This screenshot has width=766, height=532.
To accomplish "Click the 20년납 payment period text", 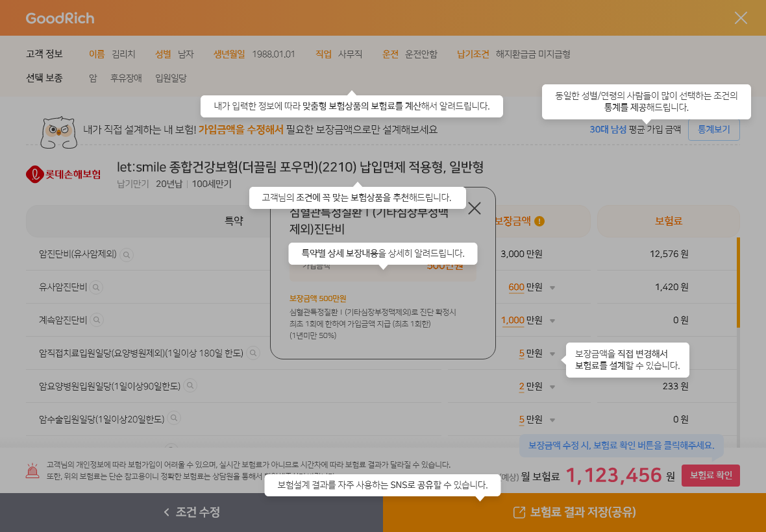I will pyautogui.click(x=169, y=184).
